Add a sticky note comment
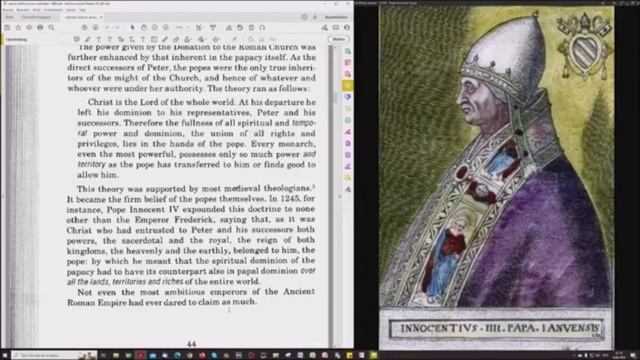640x360 pixels. coord(77,39)
